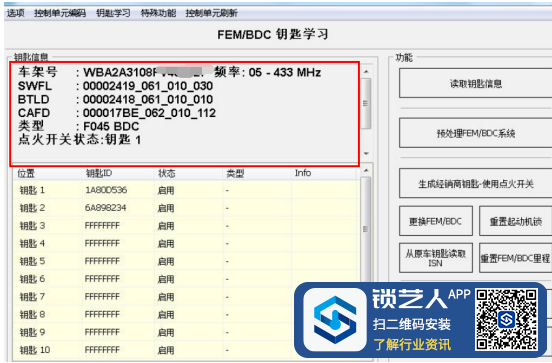The image size is (552, 363).
Task: Open the 选项 menu
Action: pos(15,13)
